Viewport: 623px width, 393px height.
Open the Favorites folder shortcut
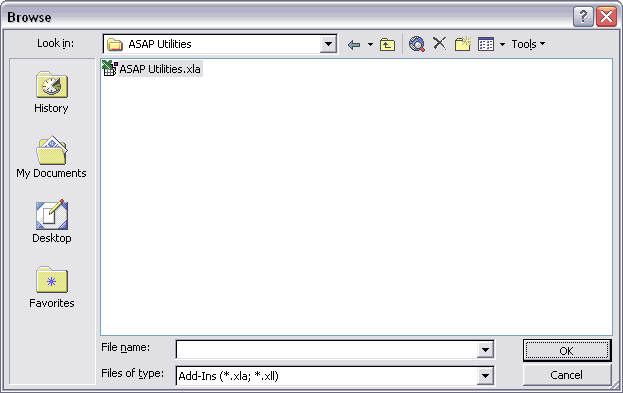pos(52,287)
